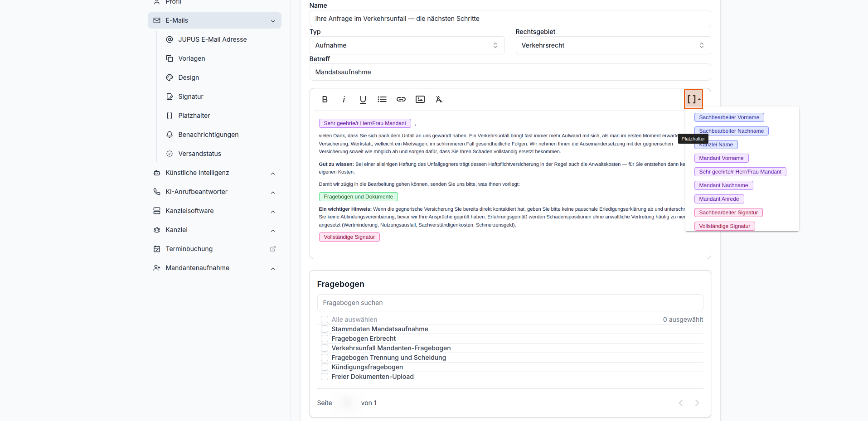Expand the Kanzleisoftware sidebar section

(x=214, y=211)
